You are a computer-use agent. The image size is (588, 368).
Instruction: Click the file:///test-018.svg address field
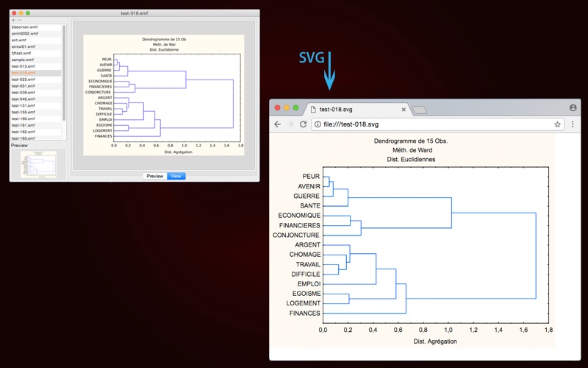click(432, 124)
